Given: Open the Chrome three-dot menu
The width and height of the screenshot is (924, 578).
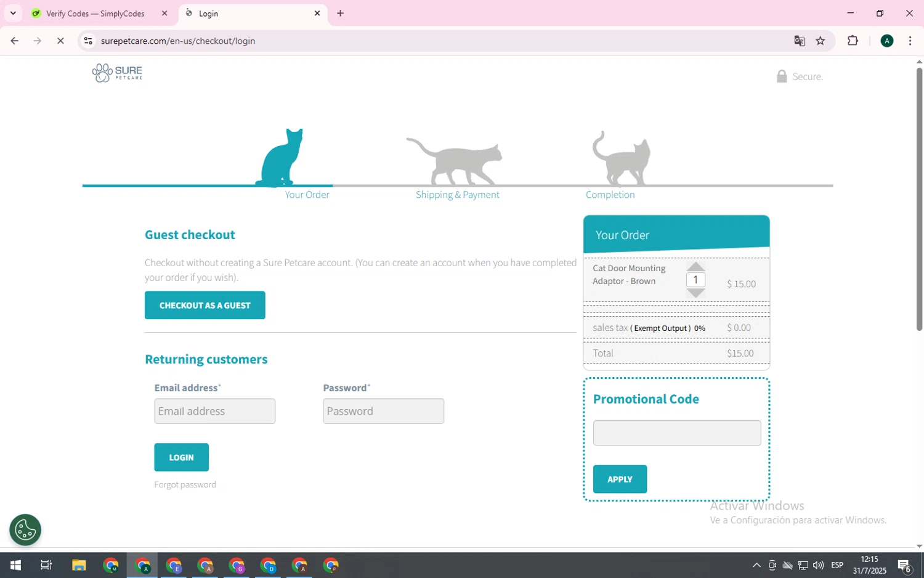Looking at the screenshot, I should click(x=910, y=41).
